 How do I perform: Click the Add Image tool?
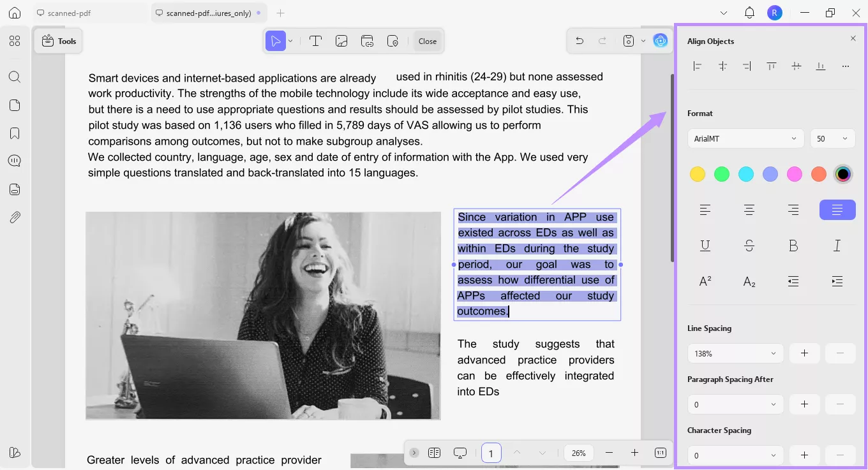[x=341, y=40]
